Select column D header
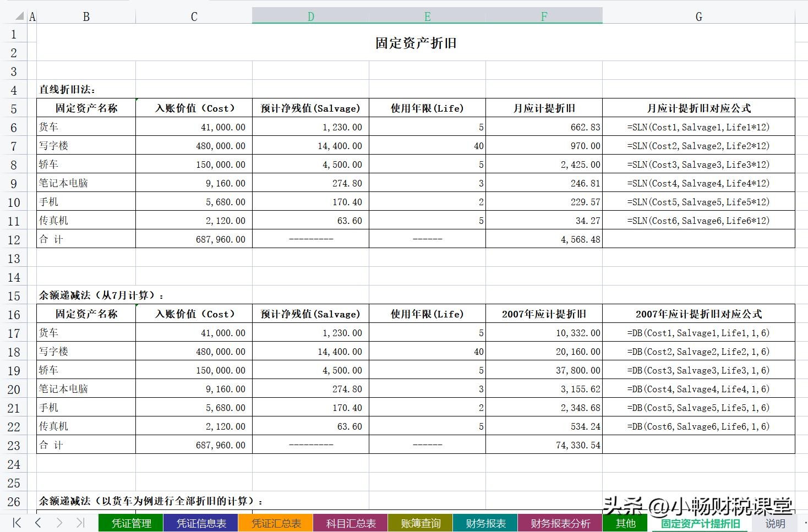The height and width of the screenshot is (532, 808). tap(310, 17)
